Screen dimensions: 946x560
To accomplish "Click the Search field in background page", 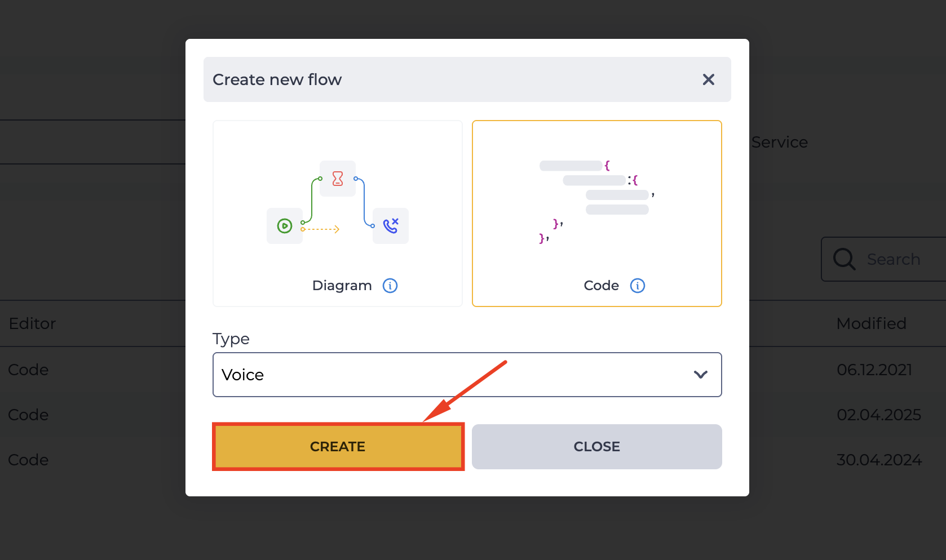I will coord(883,259).
